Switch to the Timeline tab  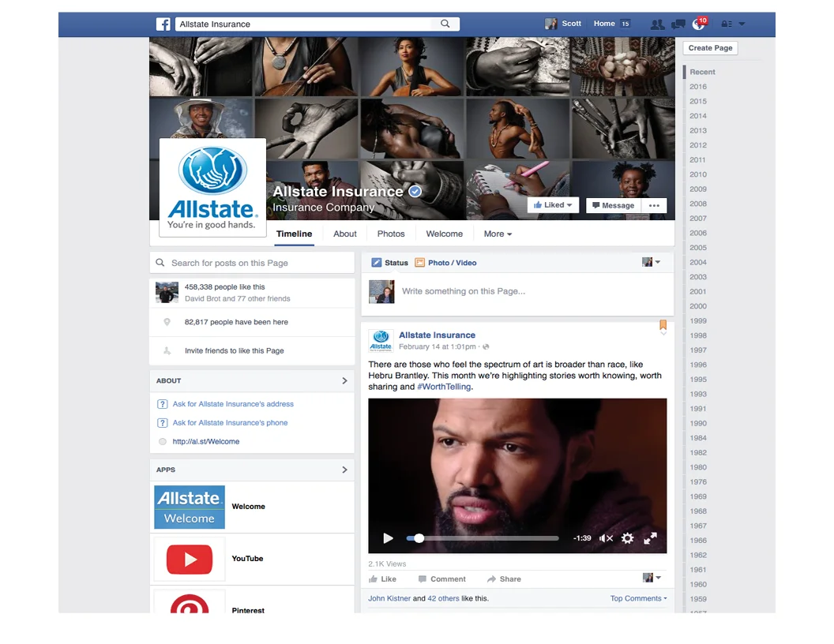[294, 234]
